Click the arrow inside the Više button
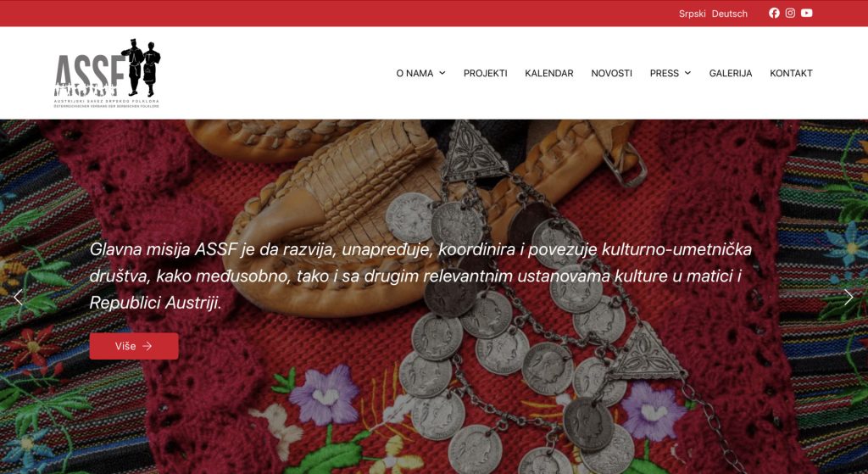Viewport: 868px width, 474px height. pyautogui.click(x=147, y=346)
